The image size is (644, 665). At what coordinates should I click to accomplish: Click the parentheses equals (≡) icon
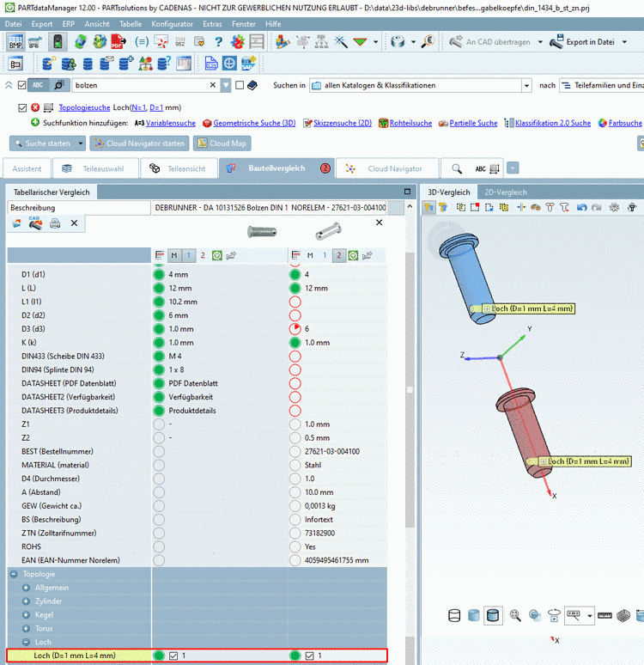[141, 42]
